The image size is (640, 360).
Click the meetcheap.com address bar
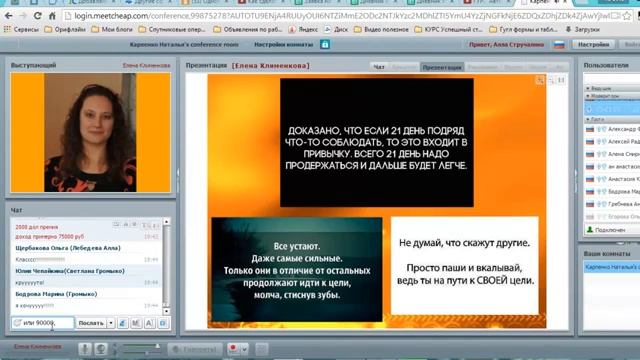coord(341,16)
